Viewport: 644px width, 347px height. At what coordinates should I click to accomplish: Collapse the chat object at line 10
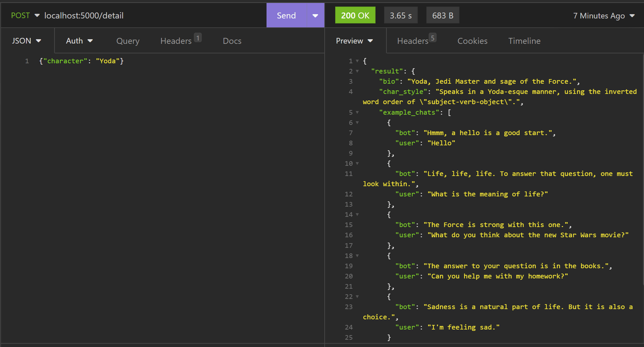tap(357, 163)
